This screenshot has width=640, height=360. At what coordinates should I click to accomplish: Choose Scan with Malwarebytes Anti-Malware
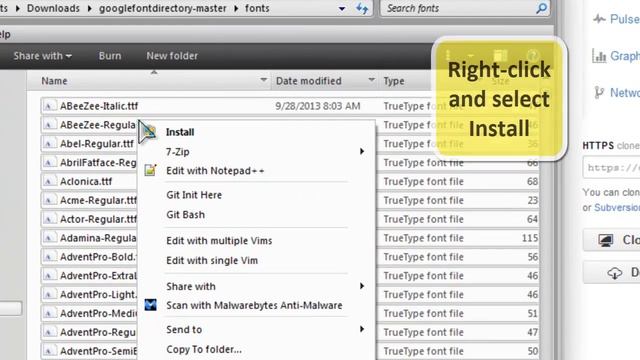[254, 306]
